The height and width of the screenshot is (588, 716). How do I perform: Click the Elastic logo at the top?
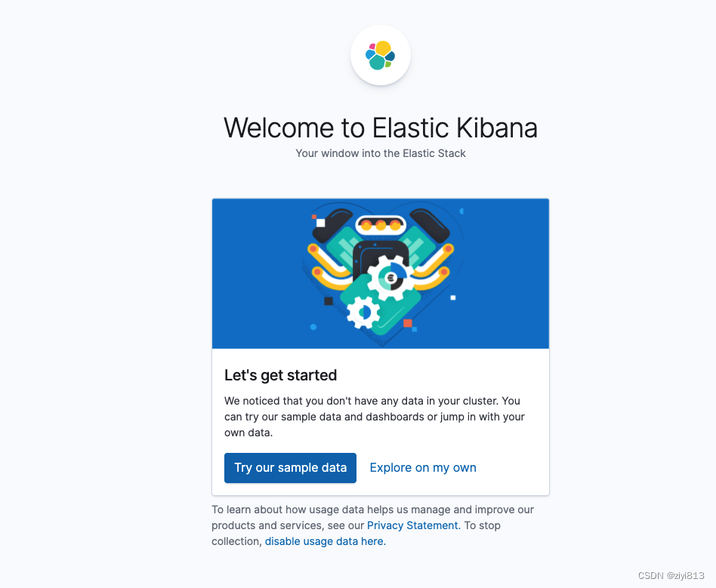click(x=380, y=55)
